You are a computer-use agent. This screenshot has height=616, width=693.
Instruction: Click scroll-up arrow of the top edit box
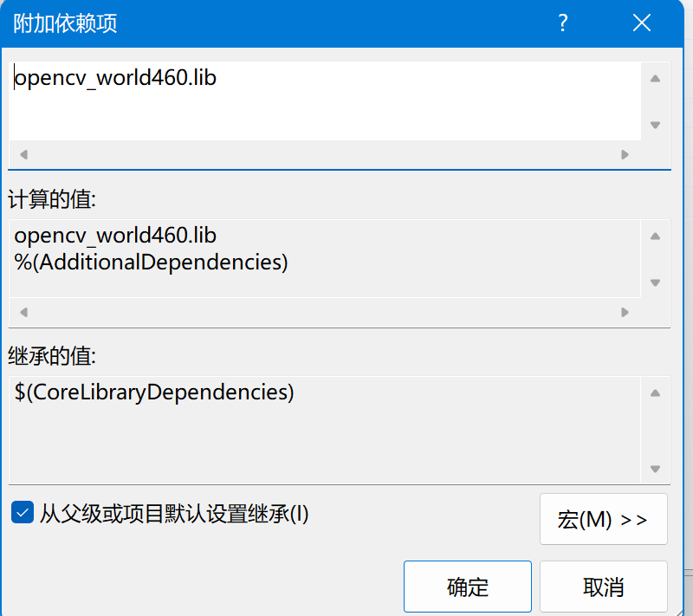[x=655, y=79]
